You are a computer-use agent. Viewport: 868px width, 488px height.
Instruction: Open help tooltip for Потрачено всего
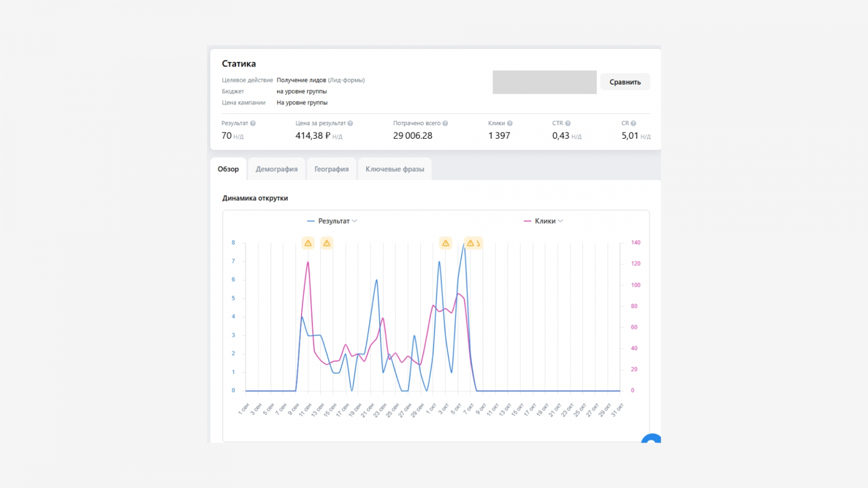pyautogui.click(x=445, y=124)
